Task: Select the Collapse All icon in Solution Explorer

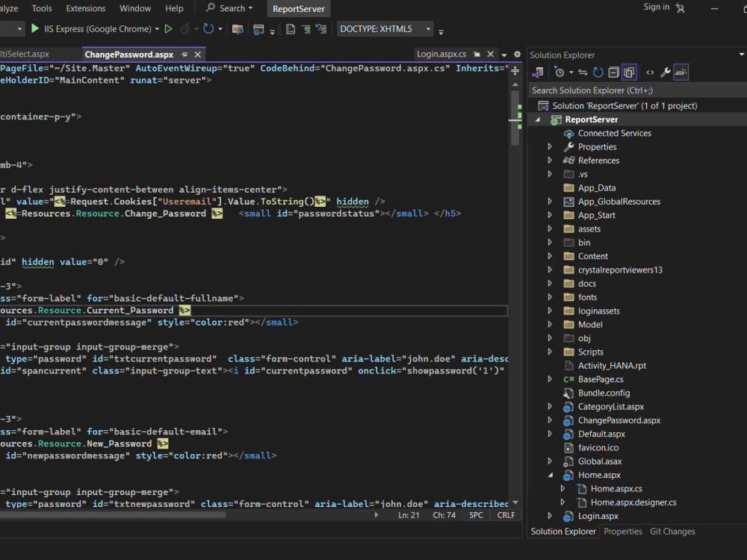Action: click(613, 72)
